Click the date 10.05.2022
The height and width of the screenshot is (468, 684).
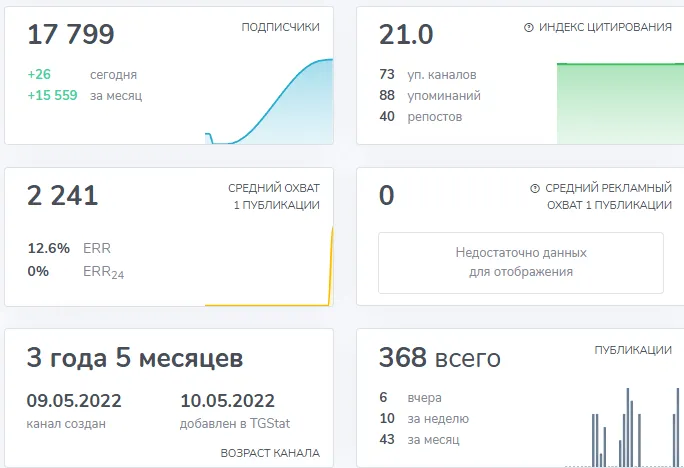click(227, 401)
